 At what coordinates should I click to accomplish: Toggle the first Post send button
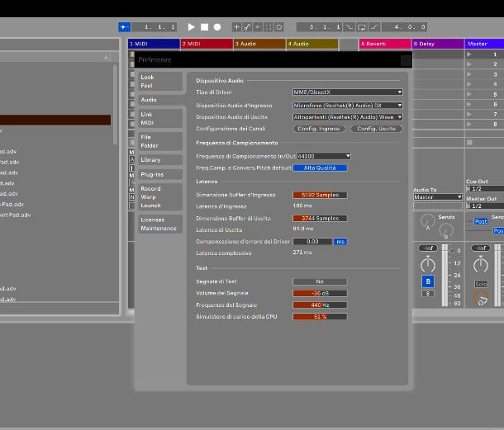pos(481,221)
